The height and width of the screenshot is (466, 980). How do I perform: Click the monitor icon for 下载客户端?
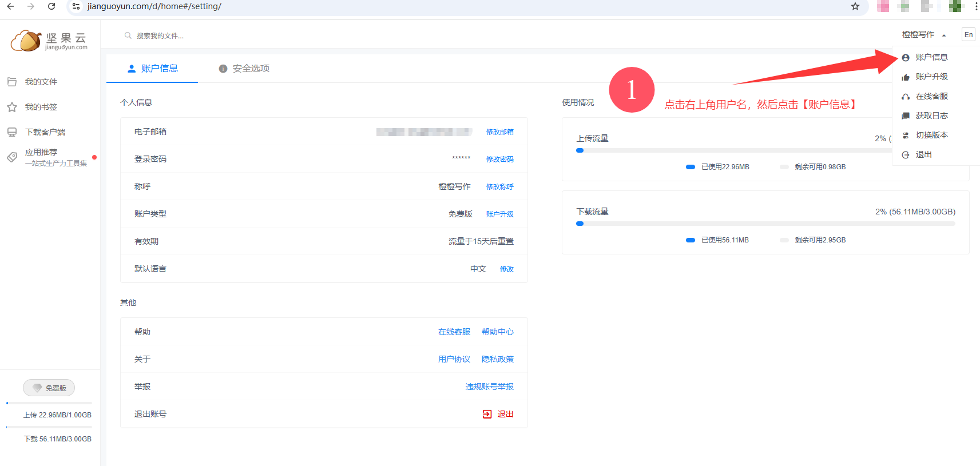12,132
